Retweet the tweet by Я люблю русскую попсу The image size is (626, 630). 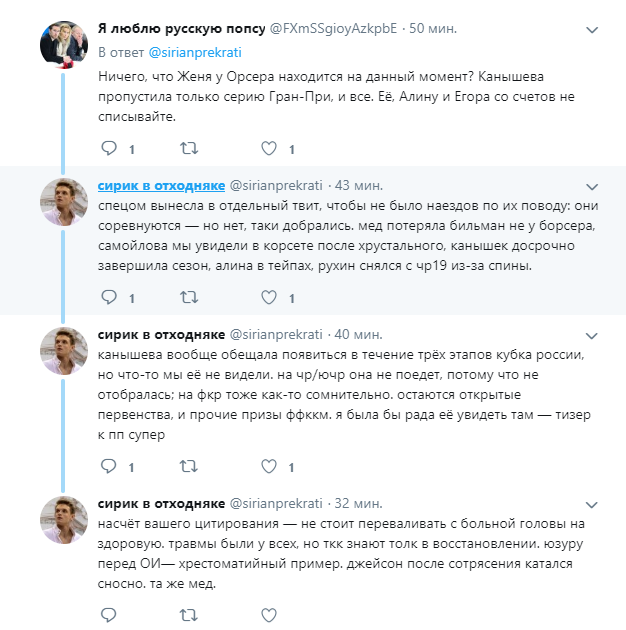(188, 149)
